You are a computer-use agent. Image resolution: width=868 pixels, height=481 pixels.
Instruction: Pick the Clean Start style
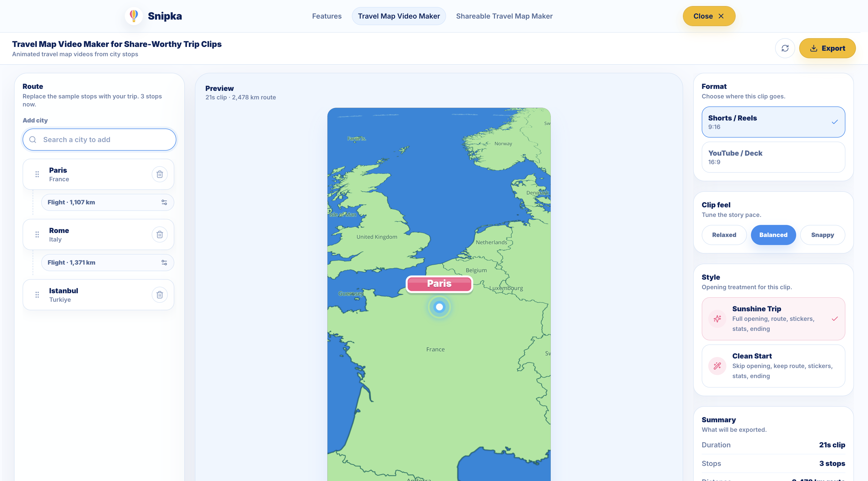pyautogui.click(x=773, y=366)
